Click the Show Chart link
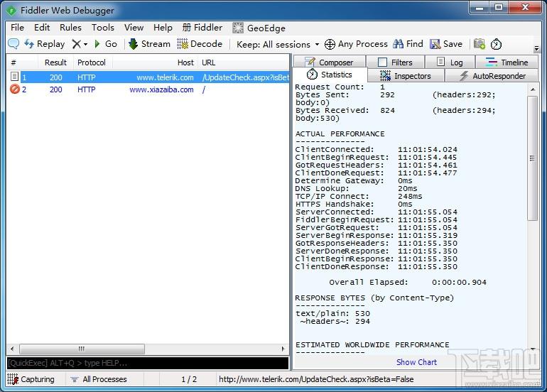 (x=416, y=362)
